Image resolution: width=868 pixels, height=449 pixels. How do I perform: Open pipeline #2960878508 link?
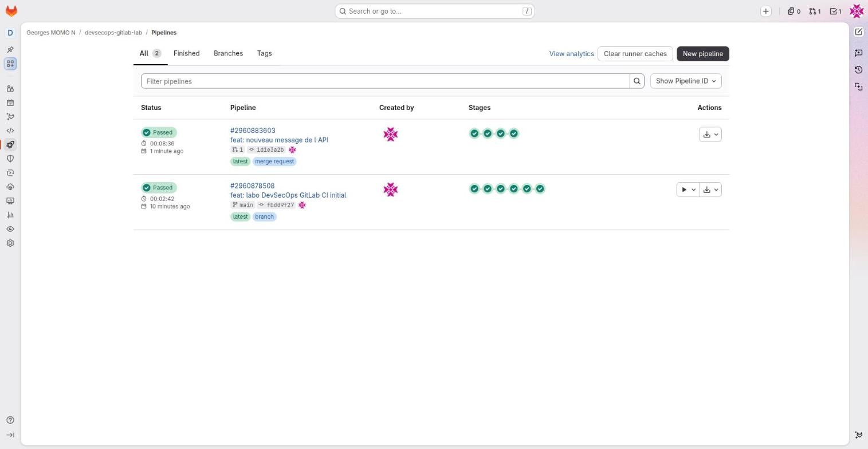[x=252, y=186]
